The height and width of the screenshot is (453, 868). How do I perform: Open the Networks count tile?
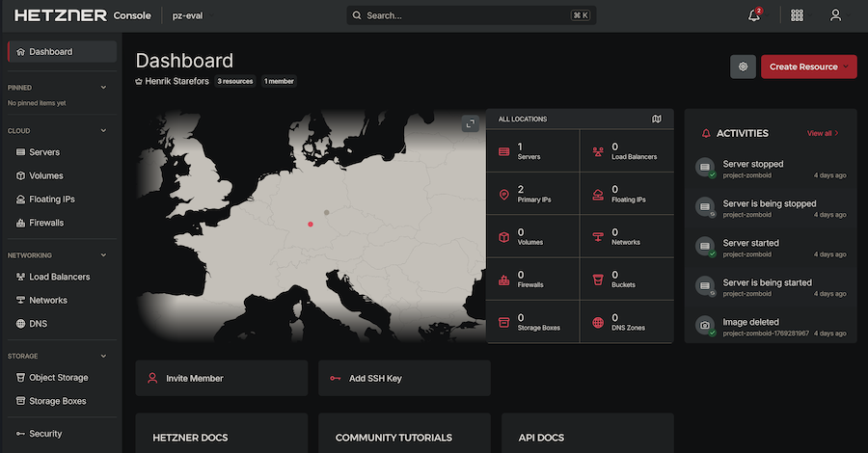[627, 236]
